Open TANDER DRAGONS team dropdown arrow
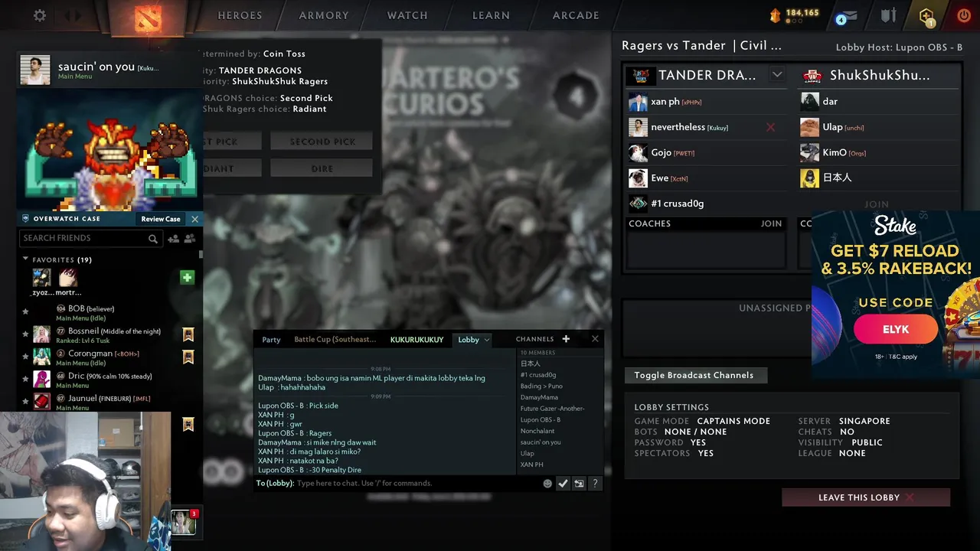The width and height of the screenshot is (980, 551). (x=777, y=75)
